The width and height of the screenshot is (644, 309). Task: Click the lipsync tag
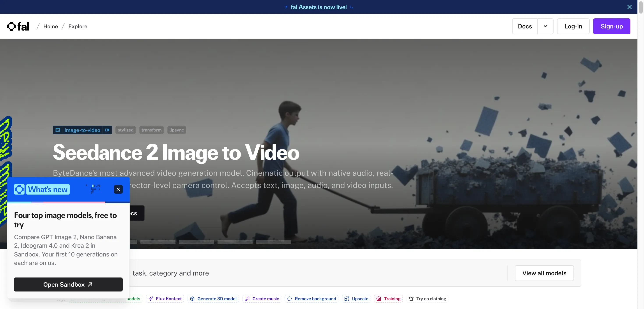[177, 130]
